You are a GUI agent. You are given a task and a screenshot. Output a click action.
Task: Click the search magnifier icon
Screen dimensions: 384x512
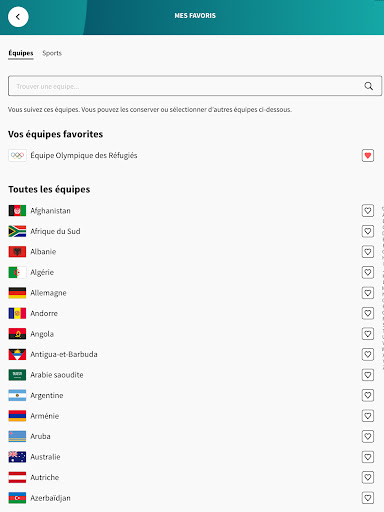(368, 86)
